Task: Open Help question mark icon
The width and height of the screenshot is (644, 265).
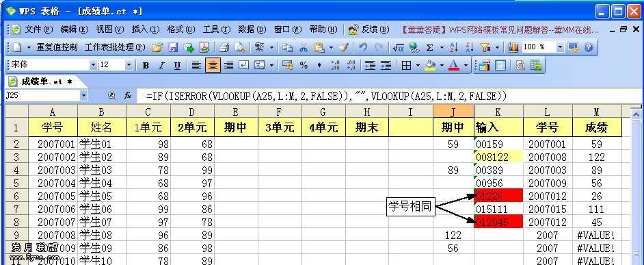Action: pyautogui.click(x=589, y=47)
